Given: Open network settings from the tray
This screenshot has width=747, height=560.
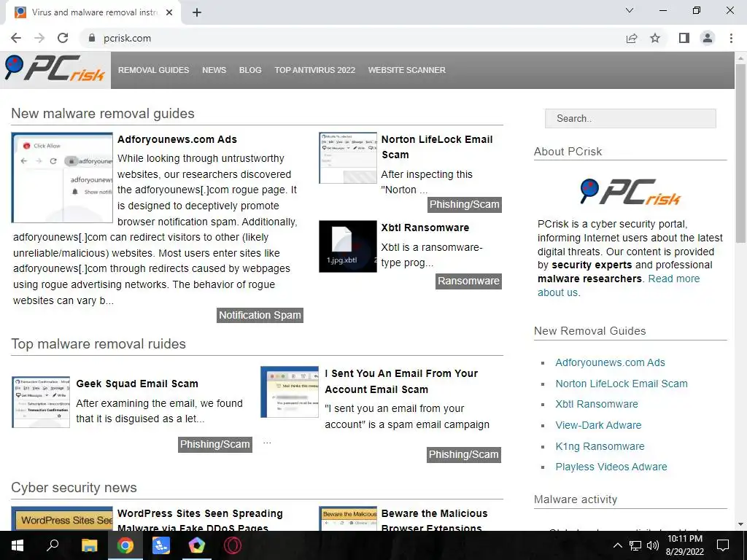Looking at the screenshot, I should coord(635,545).
